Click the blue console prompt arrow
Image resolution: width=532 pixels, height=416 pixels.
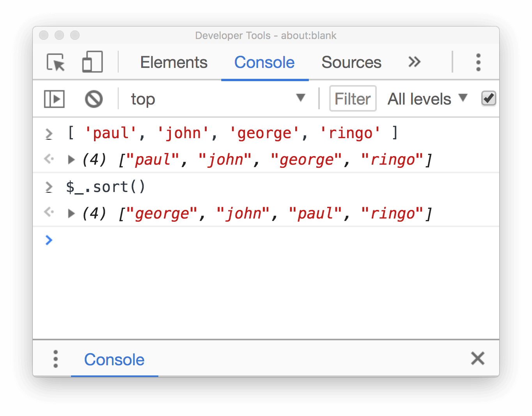(49, 240)
